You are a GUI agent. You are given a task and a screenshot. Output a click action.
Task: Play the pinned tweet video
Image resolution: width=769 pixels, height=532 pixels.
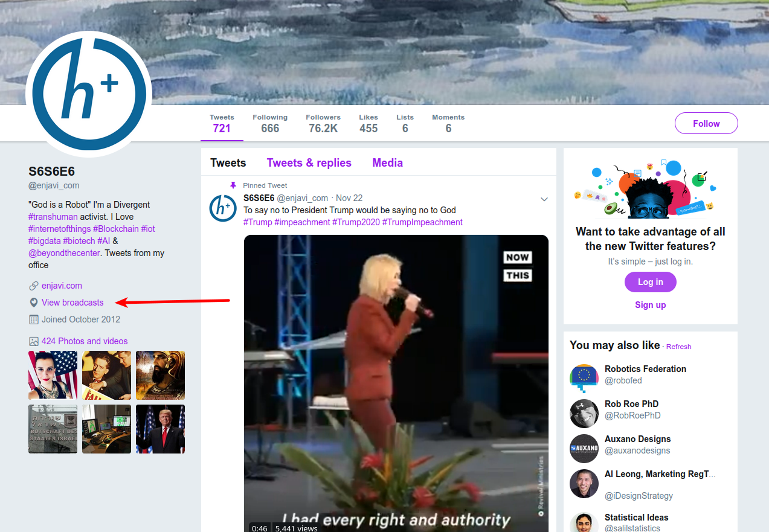pos(396,380)
